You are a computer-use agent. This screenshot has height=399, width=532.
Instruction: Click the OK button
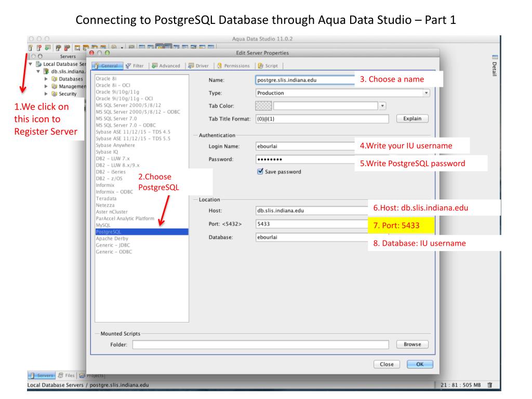pyautogui.click(x=420, y=364)
